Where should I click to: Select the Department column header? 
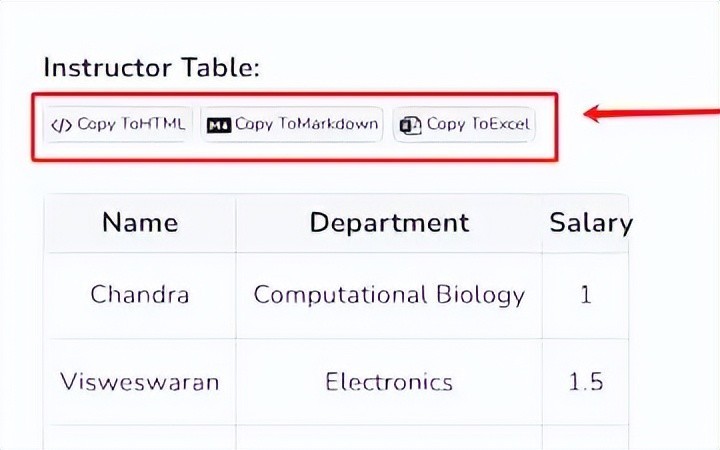pos(389,223)
